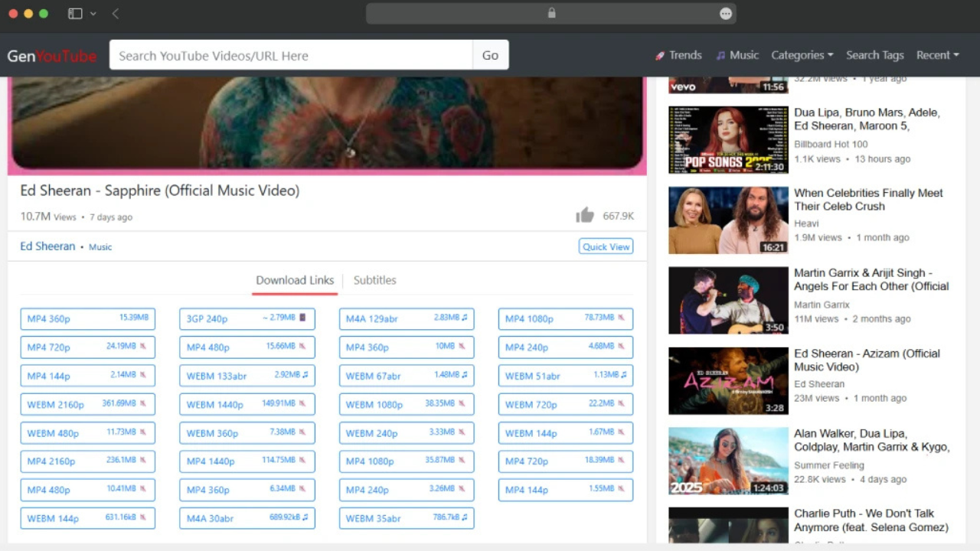Click the address bar lock icon

coord(551,13)
